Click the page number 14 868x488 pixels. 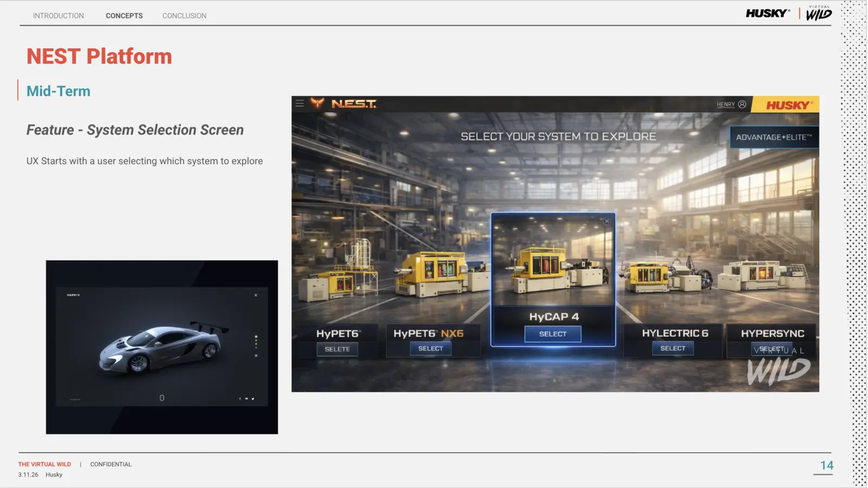(x=827, y=465)
